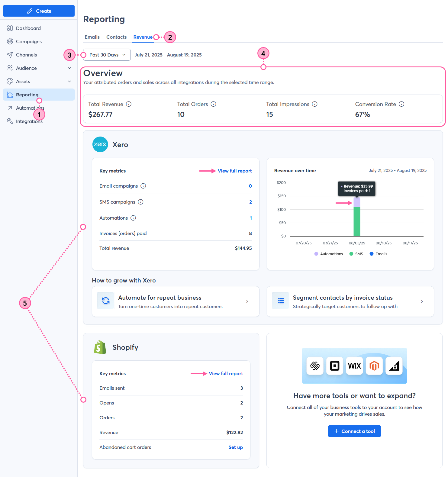Switch to the Contacts tab

point(116,37)
